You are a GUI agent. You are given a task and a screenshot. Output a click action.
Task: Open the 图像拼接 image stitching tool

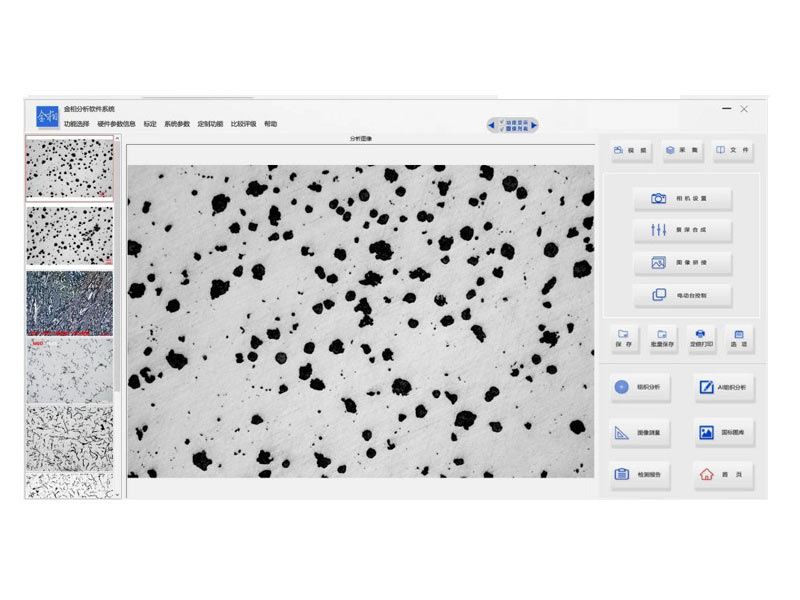682,263
